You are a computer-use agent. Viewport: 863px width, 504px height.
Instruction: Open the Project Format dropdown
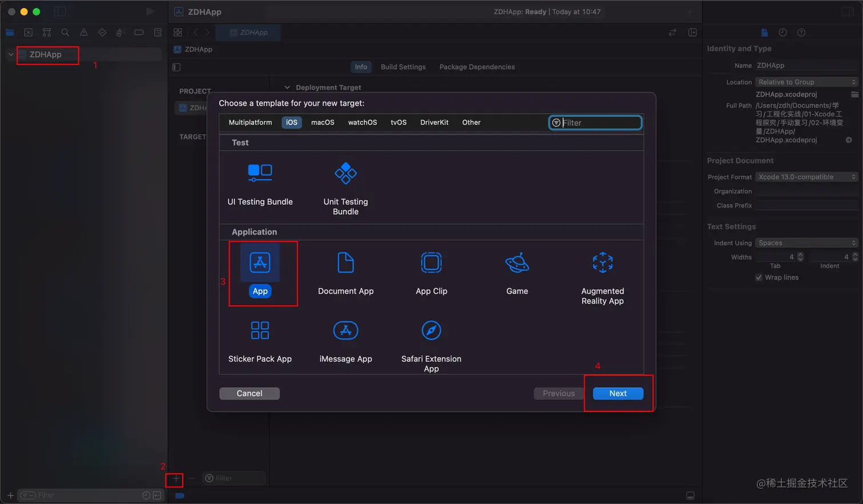click(806, 177)
